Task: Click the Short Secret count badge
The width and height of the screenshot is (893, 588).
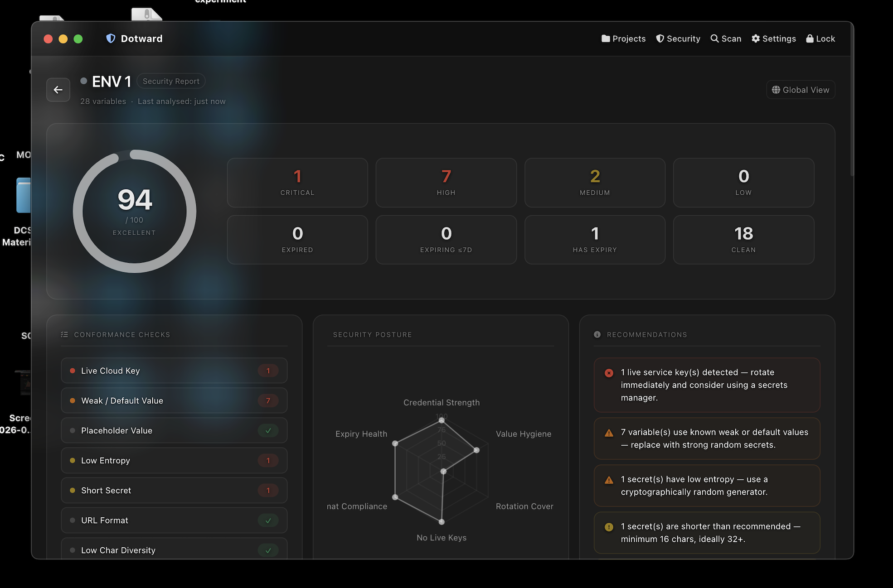Action: pos(268,490)
